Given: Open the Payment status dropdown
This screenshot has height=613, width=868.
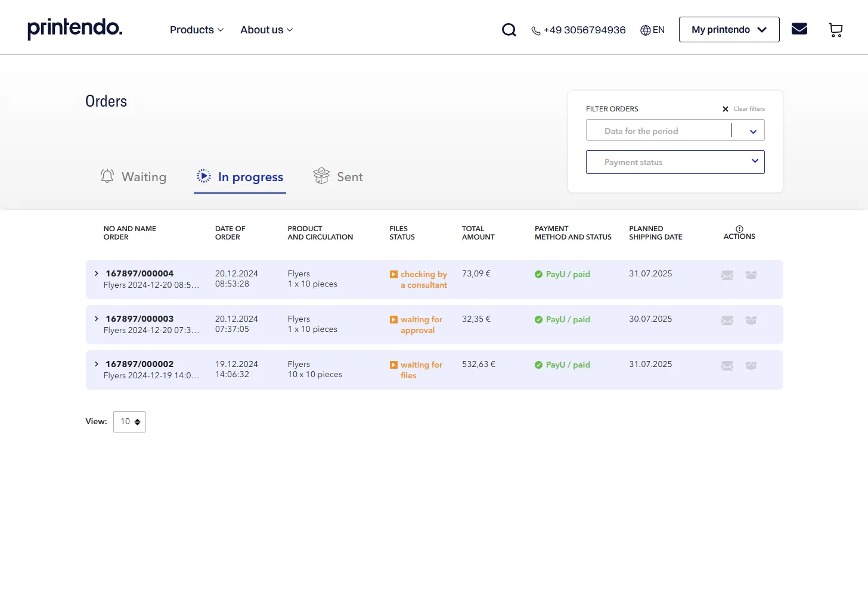Looking at the screenshot, I should pyautogui.click(x=675, y=162).
